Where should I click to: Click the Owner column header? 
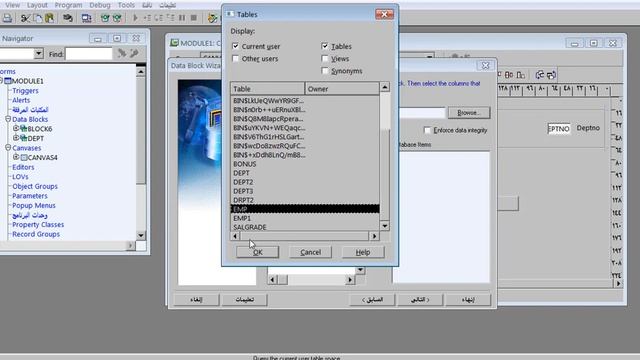(342, 89)
